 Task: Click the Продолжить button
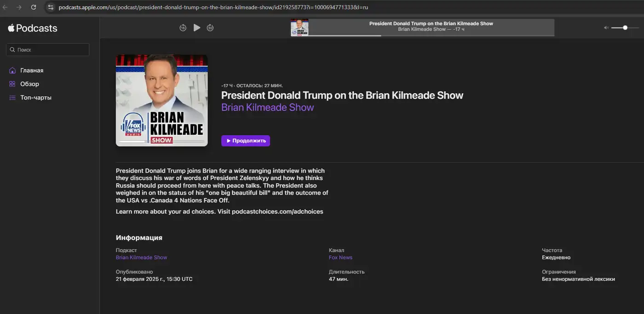(246, 141)
